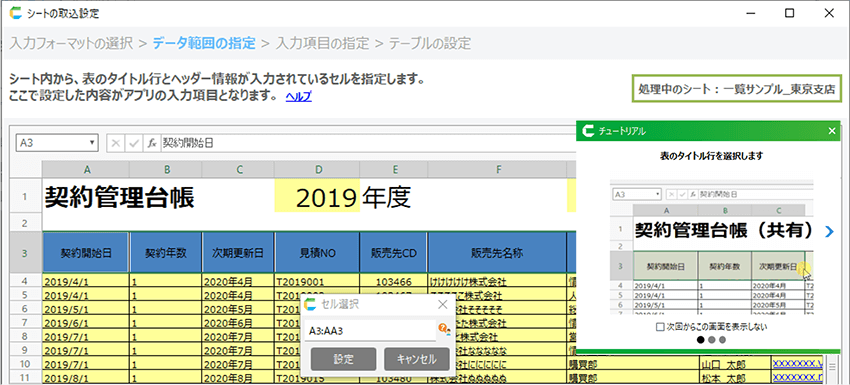
Task: Click the 処理中のシート label box
Action: tap(737, 89)
